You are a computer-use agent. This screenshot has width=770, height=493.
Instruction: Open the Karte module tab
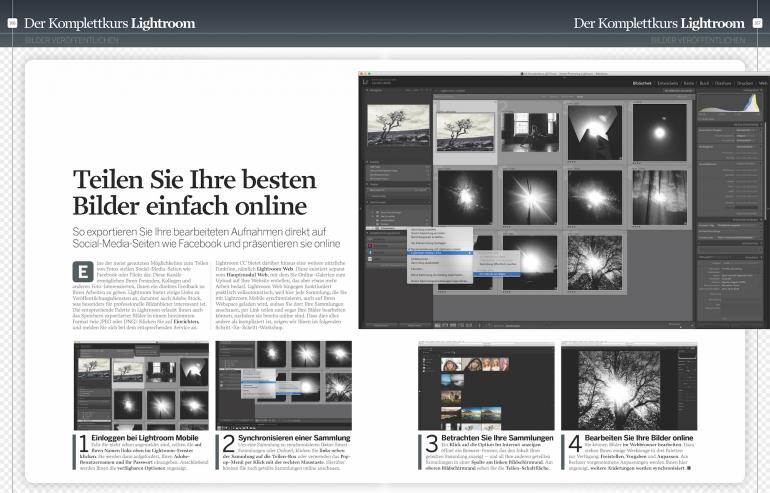click(689, 83)
